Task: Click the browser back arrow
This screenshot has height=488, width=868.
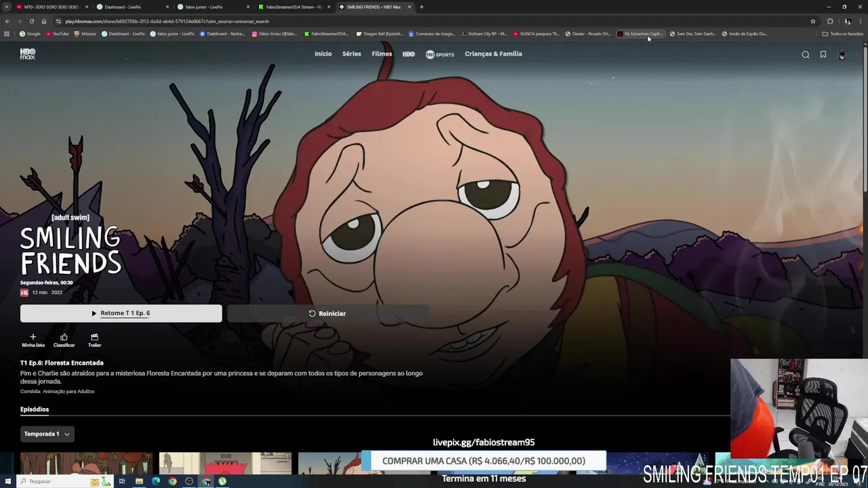Action: pos(7,21)
